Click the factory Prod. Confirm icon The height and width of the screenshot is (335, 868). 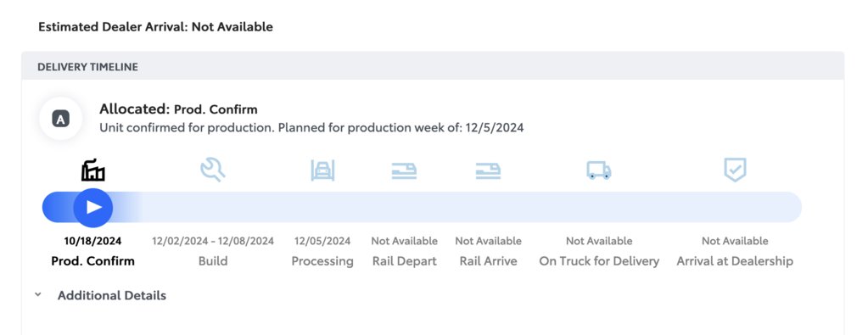point(93,170)
